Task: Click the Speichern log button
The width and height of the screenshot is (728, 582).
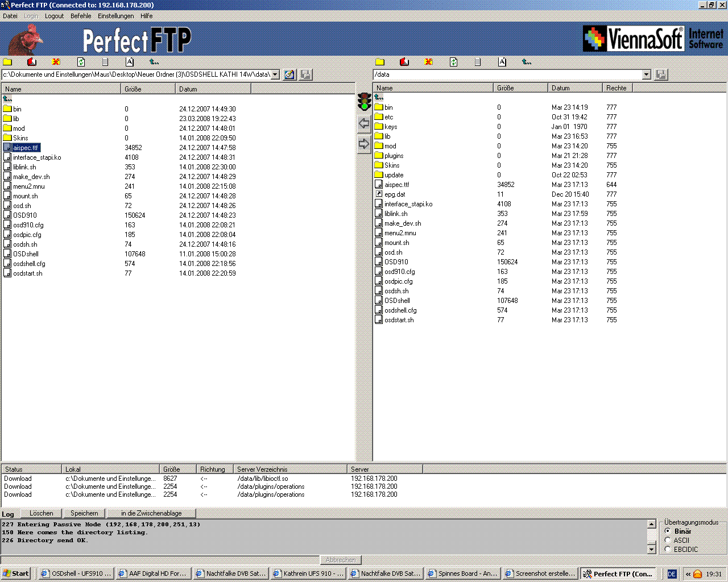Action: [x=84, y=513]
